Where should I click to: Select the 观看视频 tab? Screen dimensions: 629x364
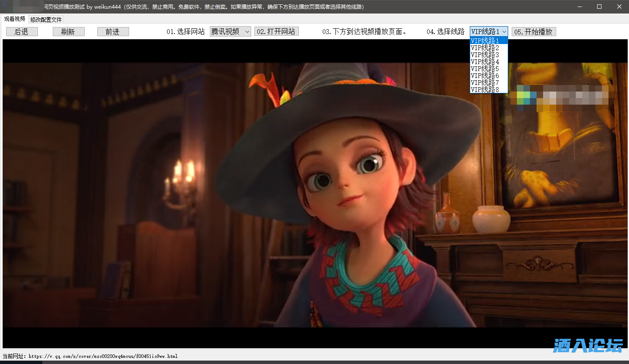click(14, 19)
